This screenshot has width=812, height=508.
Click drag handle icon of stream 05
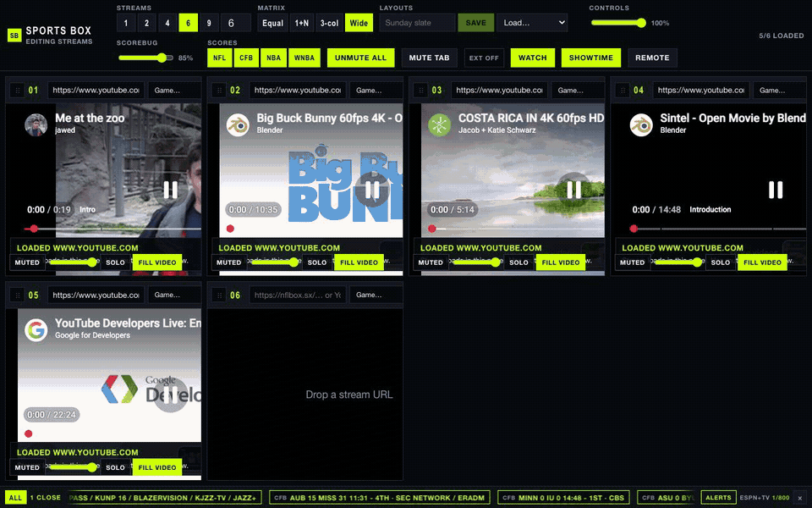point(18,295)
